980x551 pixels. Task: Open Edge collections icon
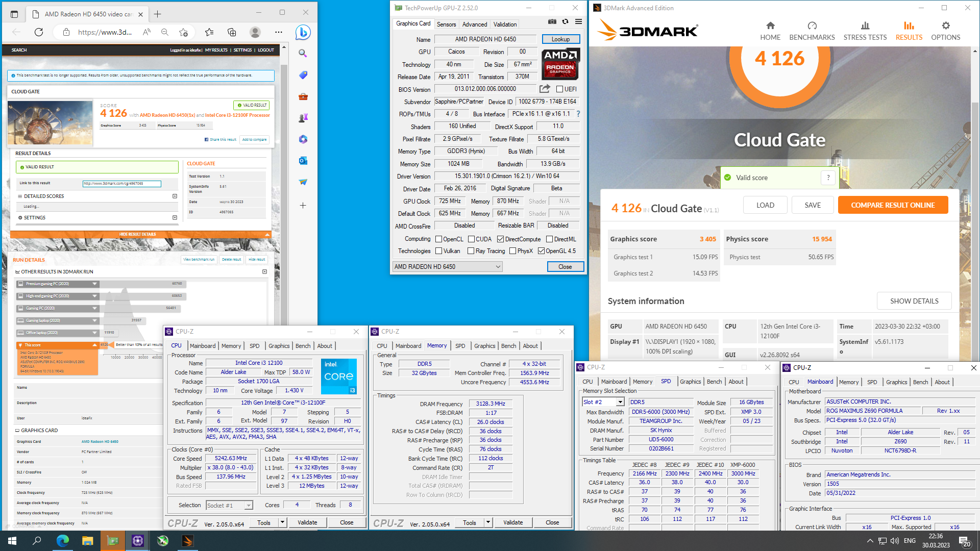pos(232,32)
